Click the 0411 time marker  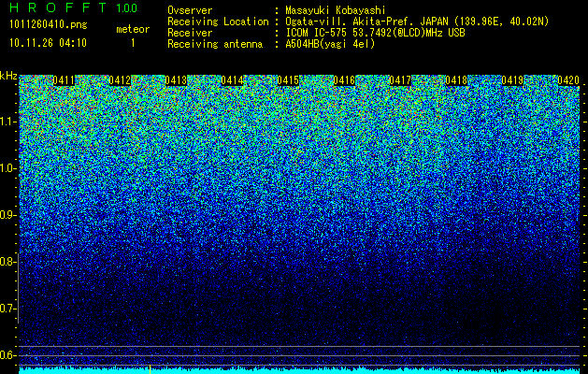click(64, 80)
